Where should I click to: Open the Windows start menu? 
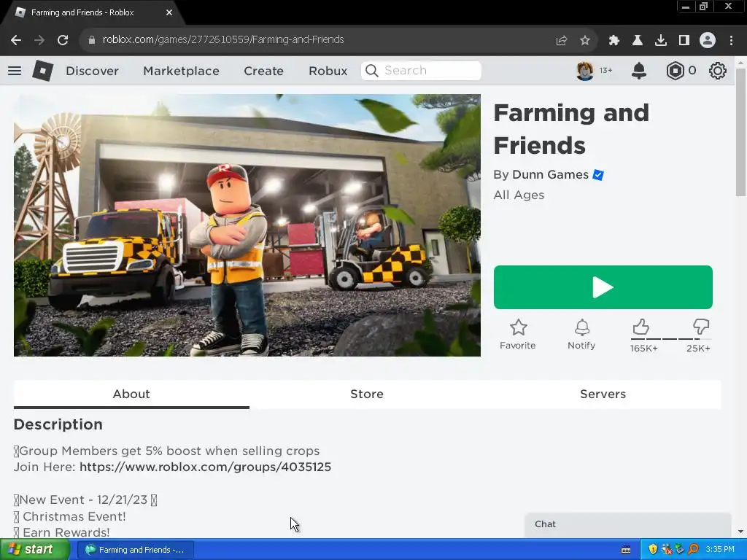coord(34,550)
